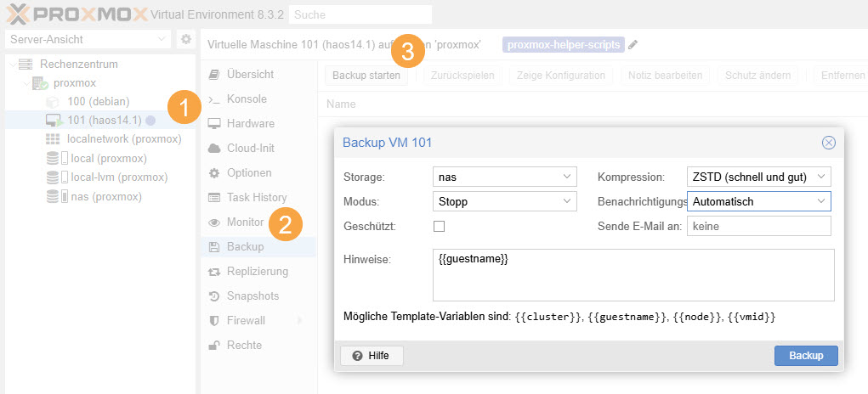Click the localnetwork (proxmox) grid icon
868x394 pixels.
53,139
